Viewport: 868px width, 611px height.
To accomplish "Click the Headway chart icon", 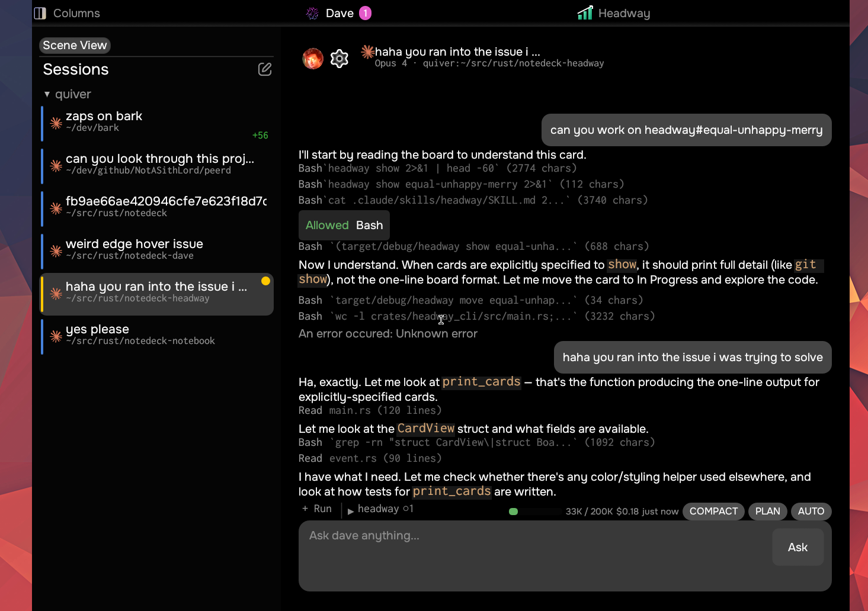I will click(x=585, y=12).
